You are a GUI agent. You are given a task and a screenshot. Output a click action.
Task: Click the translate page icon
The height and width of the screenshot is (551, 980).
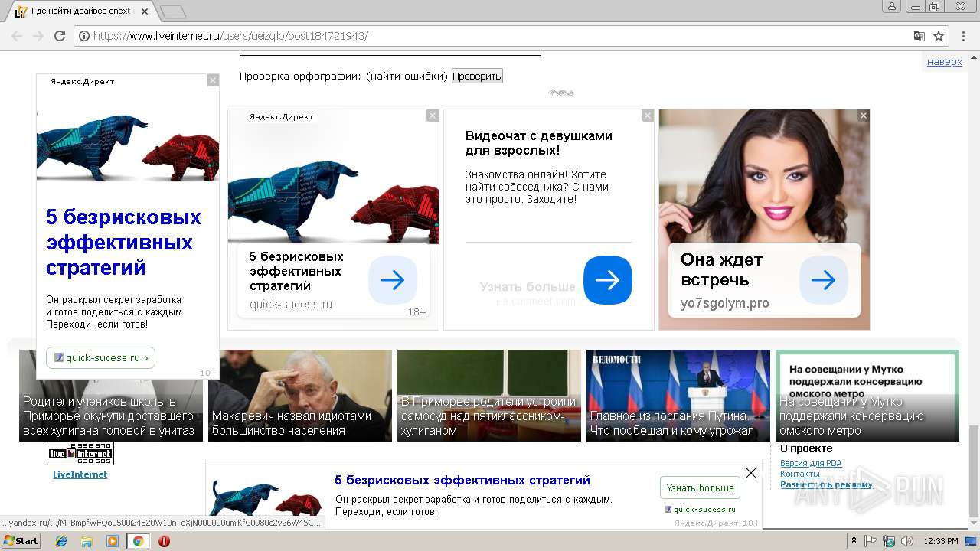click(920, 36)
